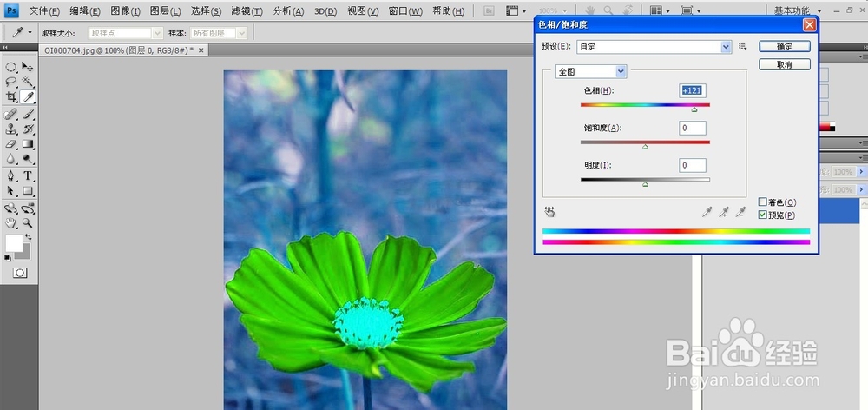Open the 文件(F) menu
868x410 pixels.
click(x=44, y=11)
